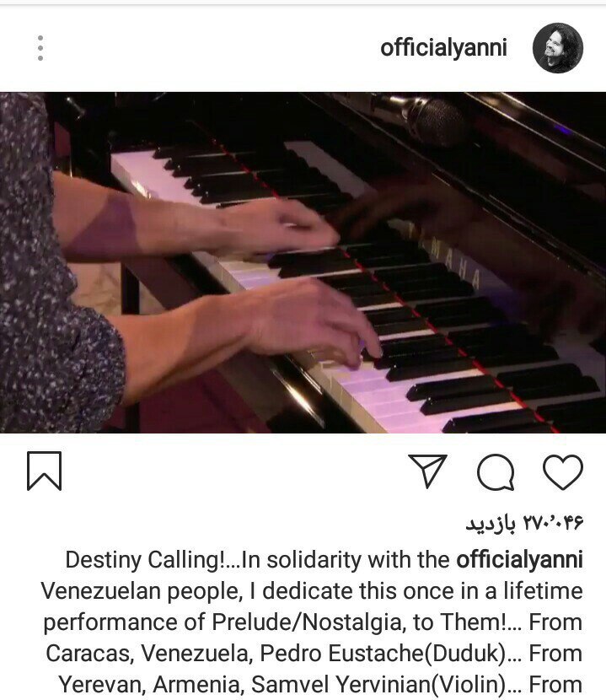Tap 'Pedro Eustache(Duduk)' in the caption
The image size is (606, 700).
[x=383, y=654]
